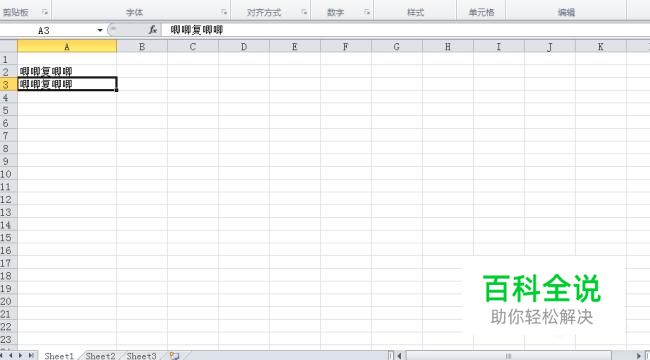Go to the next sheet tab arrow
The width and height of the screenshot is (650, 360).
coord(20,355)
